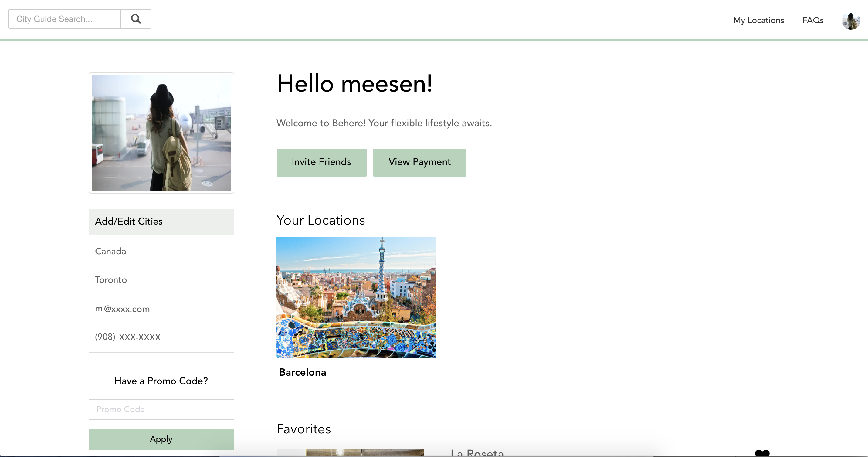
Task: Open the user avatar in the top bar
Action: pyautogui.click(x=850, y=21)
